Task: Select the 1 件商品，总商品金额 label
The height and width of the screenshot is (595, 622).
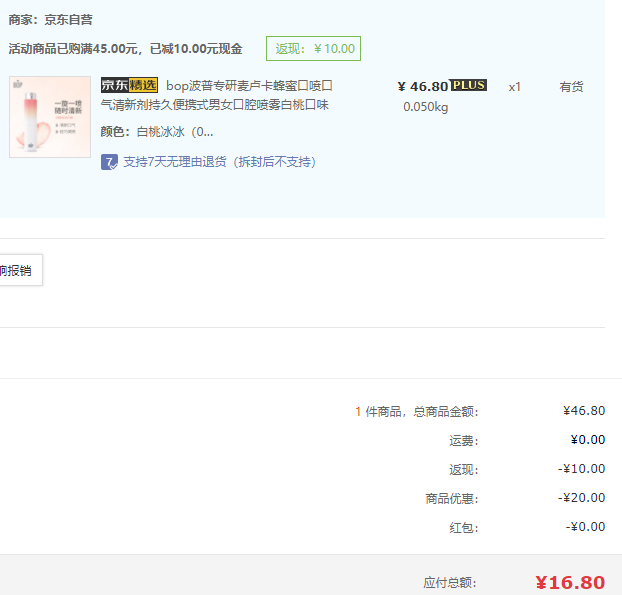Action: (417, 411)
